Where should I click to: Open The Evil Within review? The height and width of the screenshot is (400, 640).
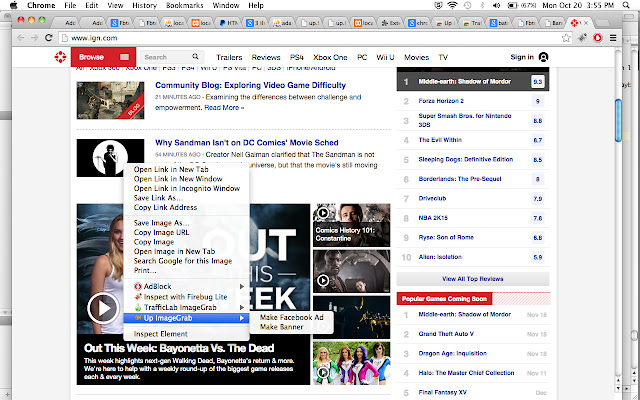tap(440, 140)
